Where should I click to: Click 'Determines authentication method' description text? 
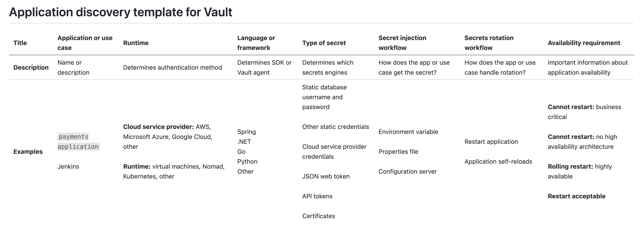(x=173, y=67)
